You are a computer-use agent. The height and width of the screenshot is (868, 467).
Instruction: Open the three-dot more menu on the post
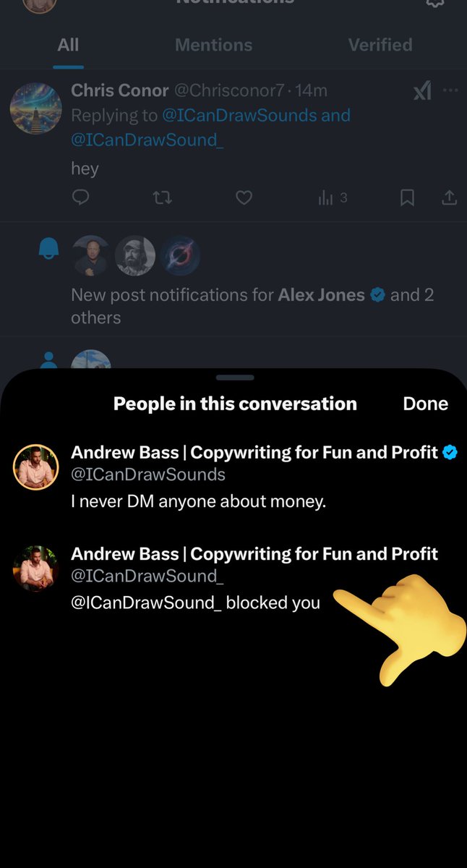(x=450, y=91)
